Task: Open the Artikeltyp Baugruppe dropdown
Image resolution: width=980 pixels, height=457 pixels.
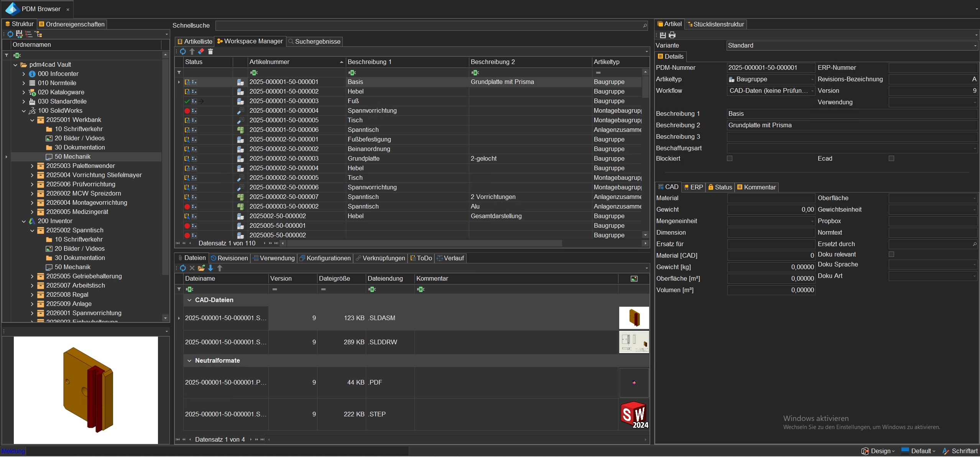Action: 812,79
